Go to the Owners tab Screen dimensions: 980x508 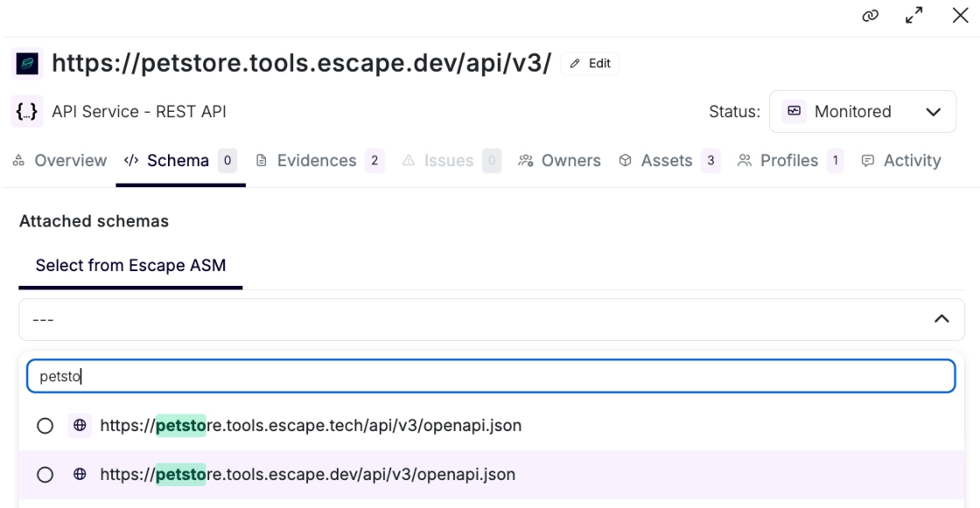(559, 161)
